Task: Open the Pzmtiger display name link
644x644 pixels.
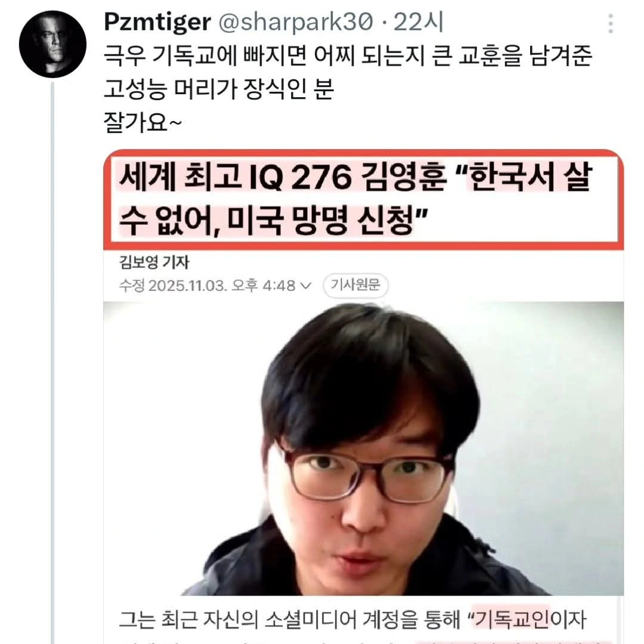Action: (x=157, y=22)
